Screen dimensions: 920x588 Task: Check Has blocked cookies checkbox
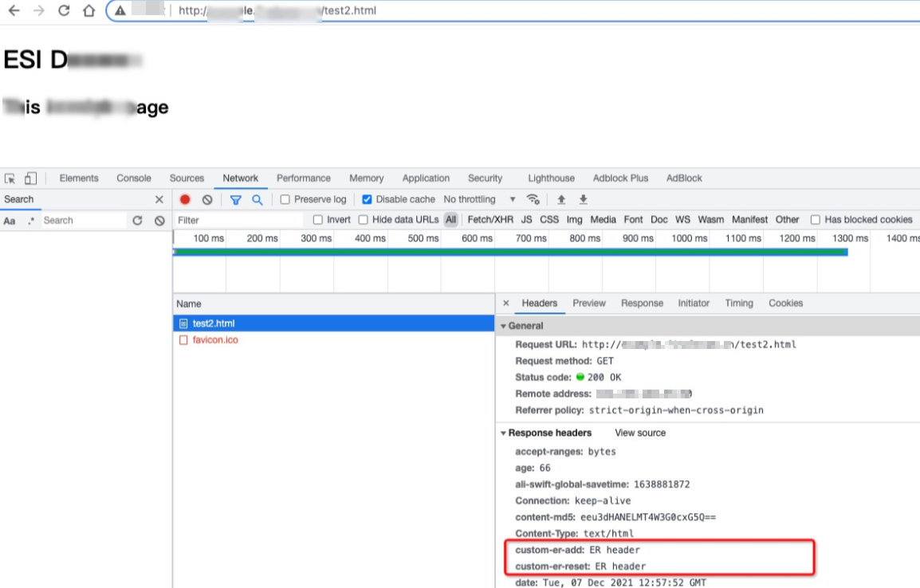pos(815,220)
